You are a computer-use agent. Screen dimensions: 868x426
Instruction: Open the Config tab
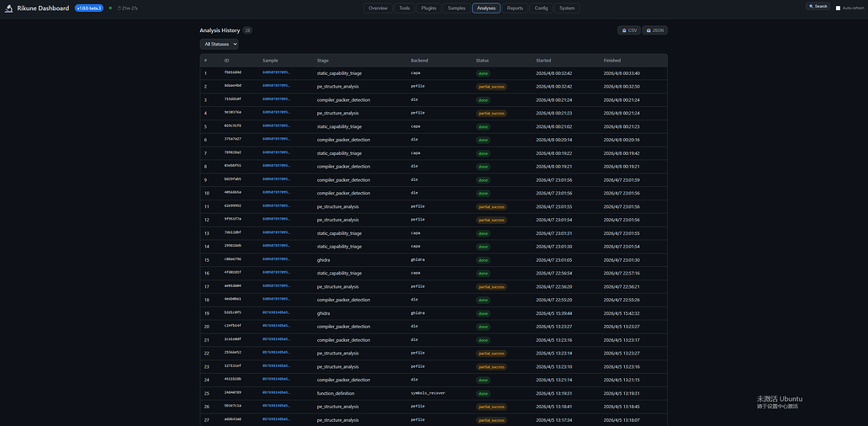(541, 8)
